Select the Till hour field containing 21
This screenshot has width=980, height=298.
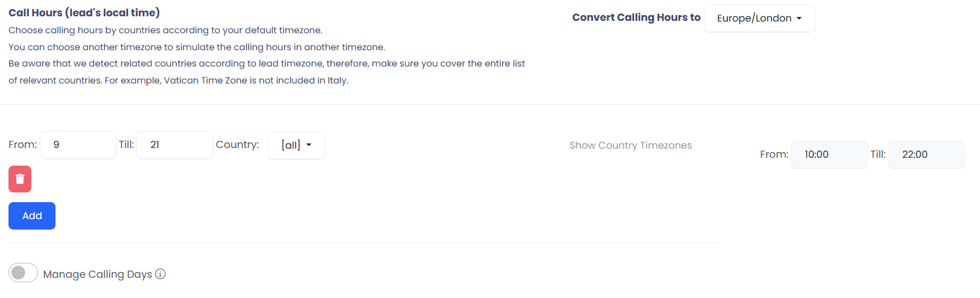174,145
